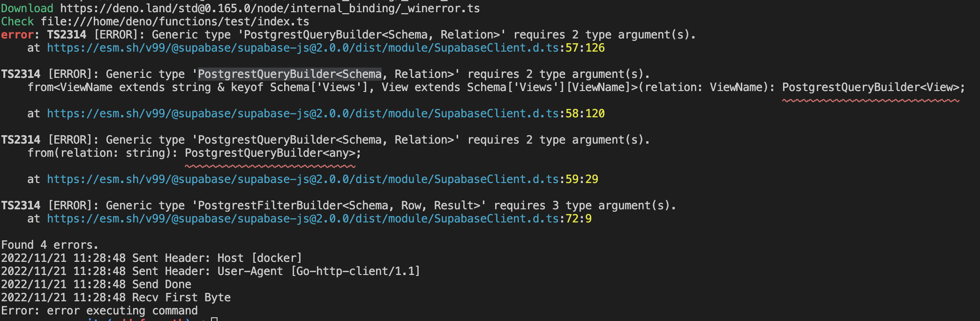Image resolution: width=980 pixels, height=321 pixels.
Task: Click the 'Sent Header: Host [docker]' log line
Action: pos(151,258)
